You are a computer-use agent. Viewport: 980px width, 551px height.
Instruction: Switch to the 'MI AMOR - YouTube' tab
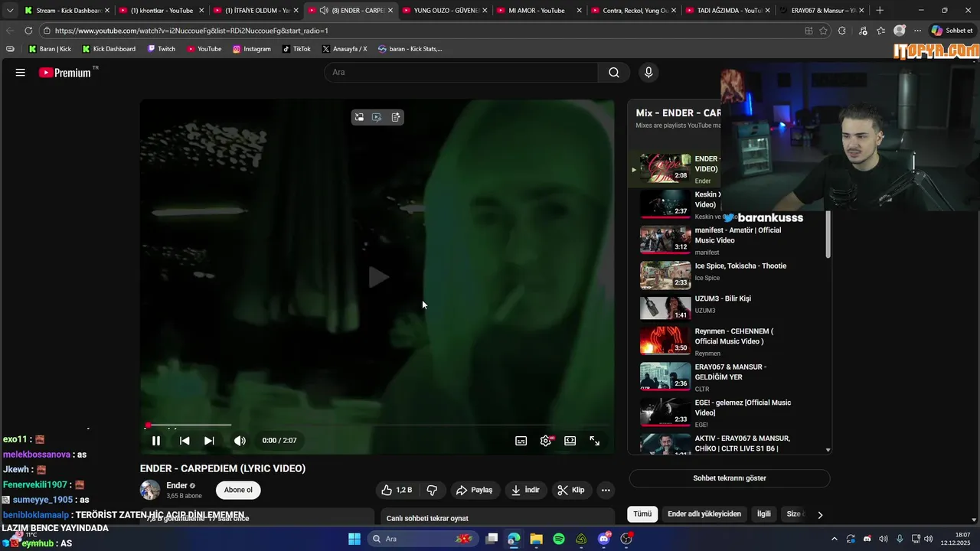[540, 11]
